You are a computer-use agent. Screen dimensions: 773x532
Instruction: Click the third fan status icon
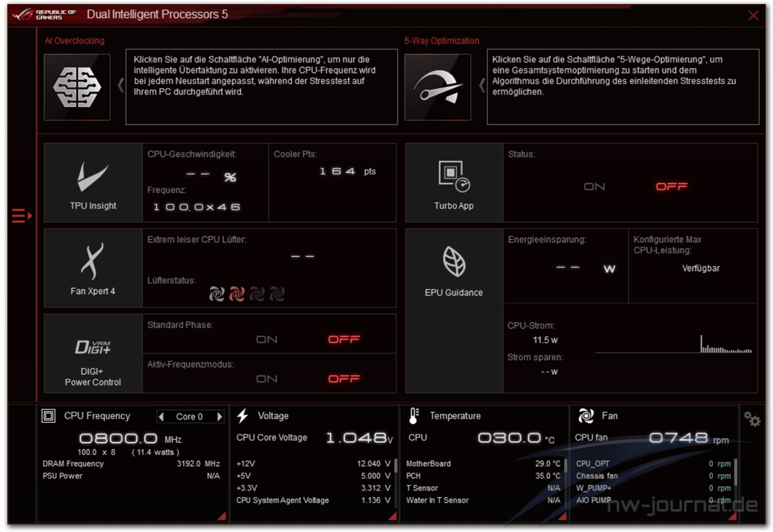[x=257, y=294]
